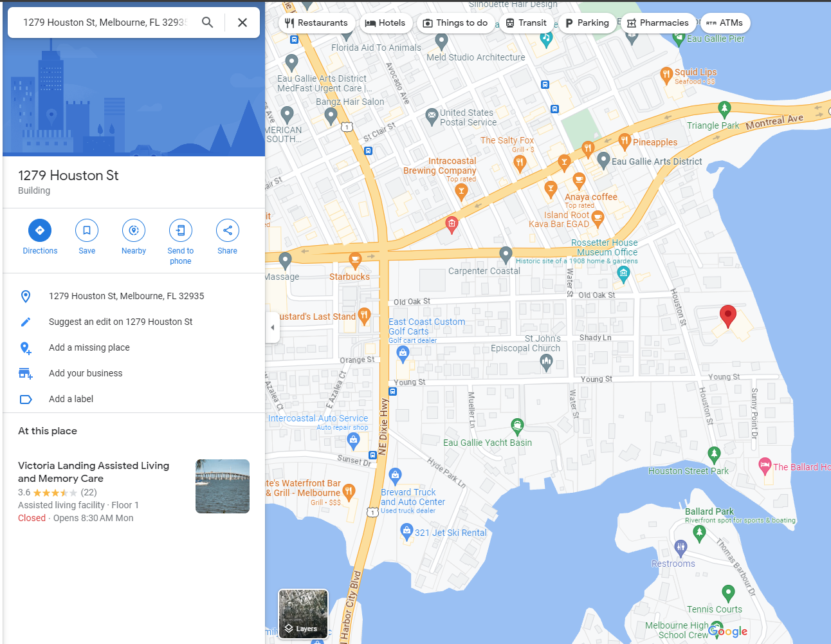
Task: Collapse the side panel arrow
Action: (x=273, y=327)
